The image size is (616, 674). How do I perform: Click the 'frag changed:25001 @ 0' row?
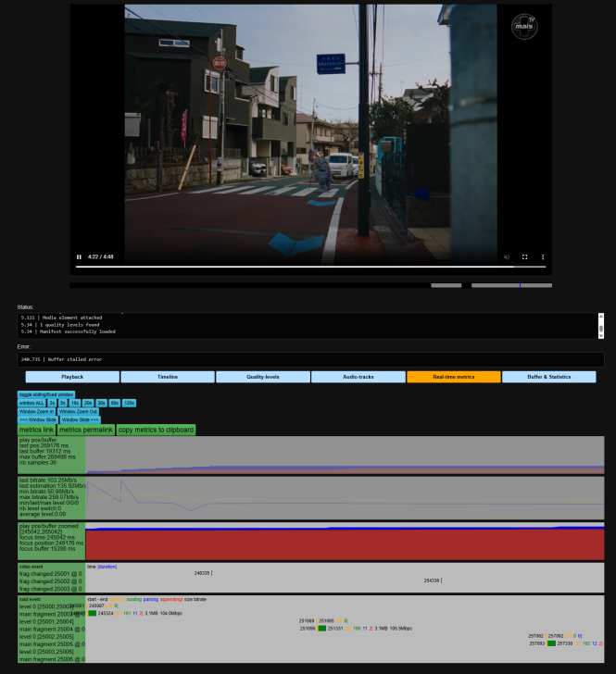pos(50,574)
